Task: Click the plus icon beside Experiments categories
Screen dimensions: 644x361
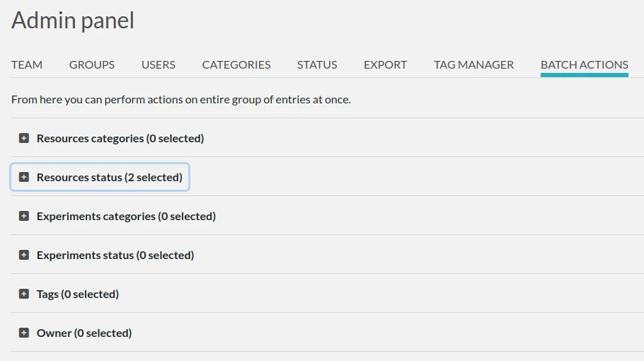Action: [x=24, y=216]
